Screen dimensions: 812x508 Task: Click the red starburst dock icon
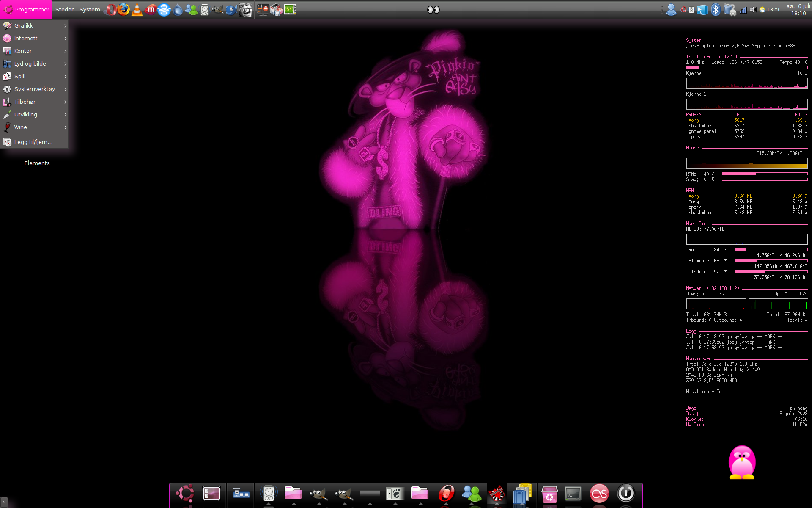(x=497, y=493)
